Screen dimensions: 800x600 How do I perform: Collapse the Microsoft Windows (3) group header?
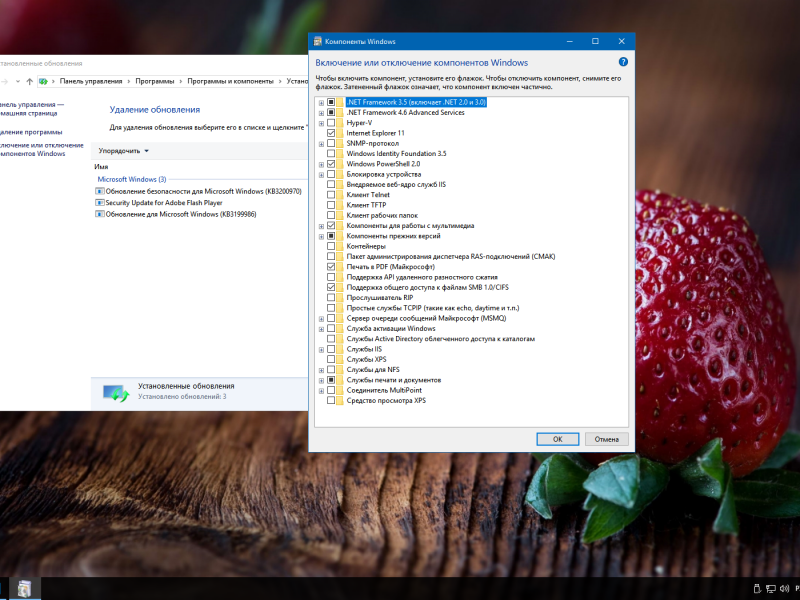[132, 180]
